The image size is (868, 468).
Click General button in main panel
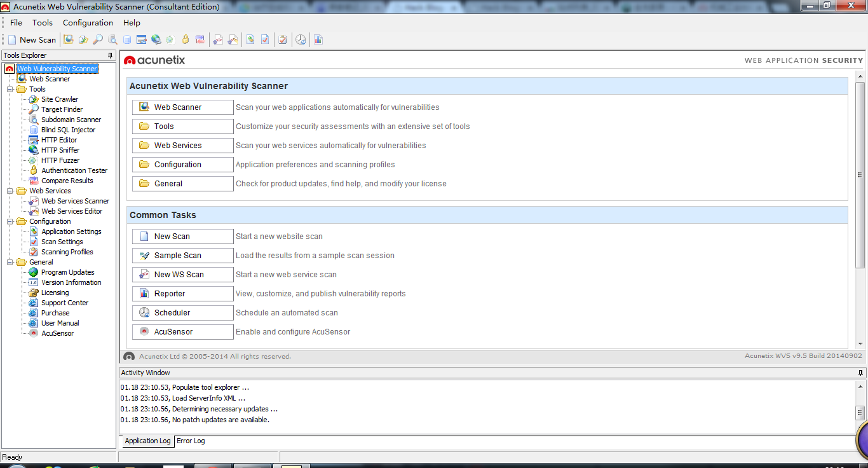click(183, 184)
